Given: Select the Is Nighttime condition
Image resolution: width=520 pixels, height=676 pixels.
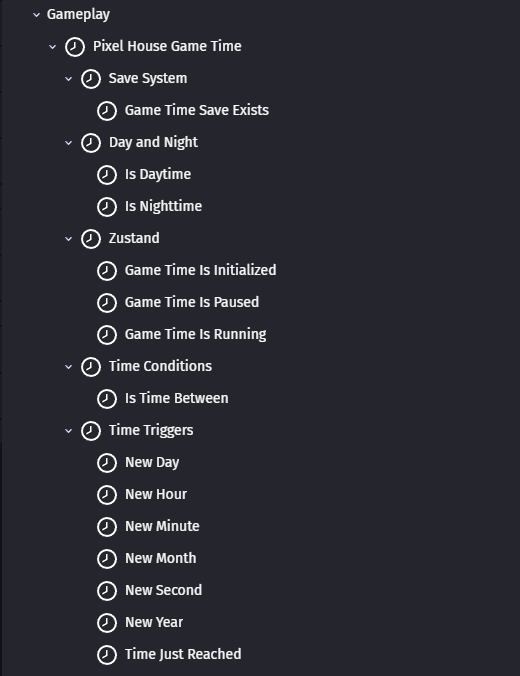Looking at the screenshot, I should [x=163, y=207].
